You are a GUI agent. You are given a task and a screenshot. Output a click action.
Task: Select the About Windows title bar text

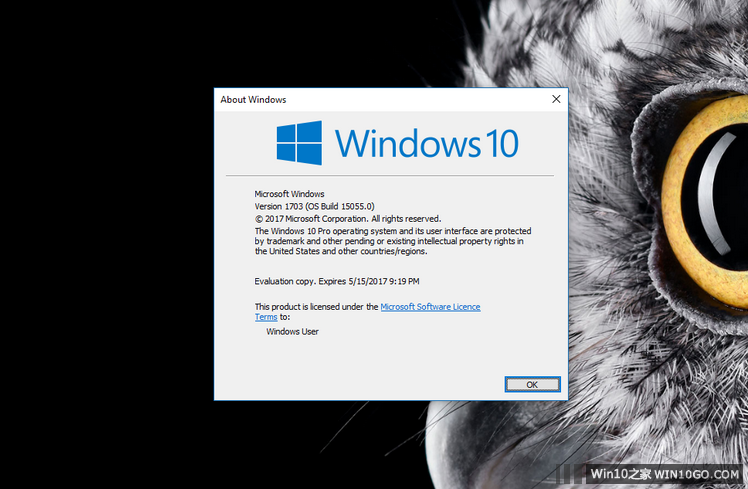pyautogui.click(x=253, y=100)
